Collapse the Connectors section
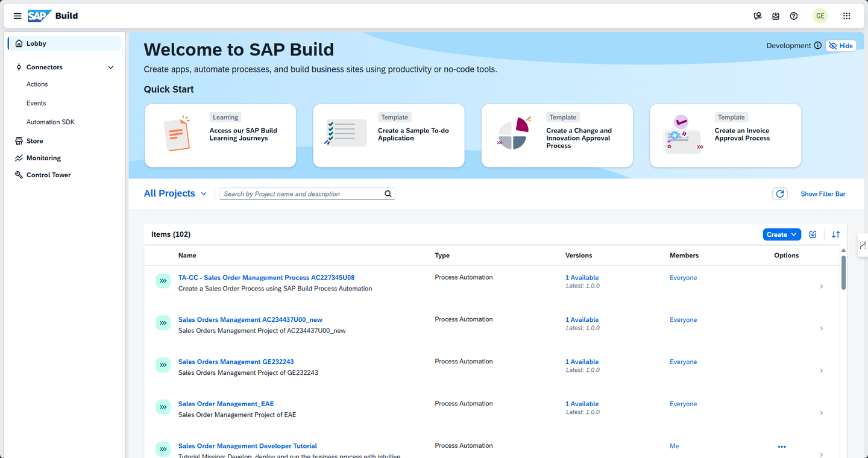The width and height of the screenshot is (868, 458). coord(110,67)
